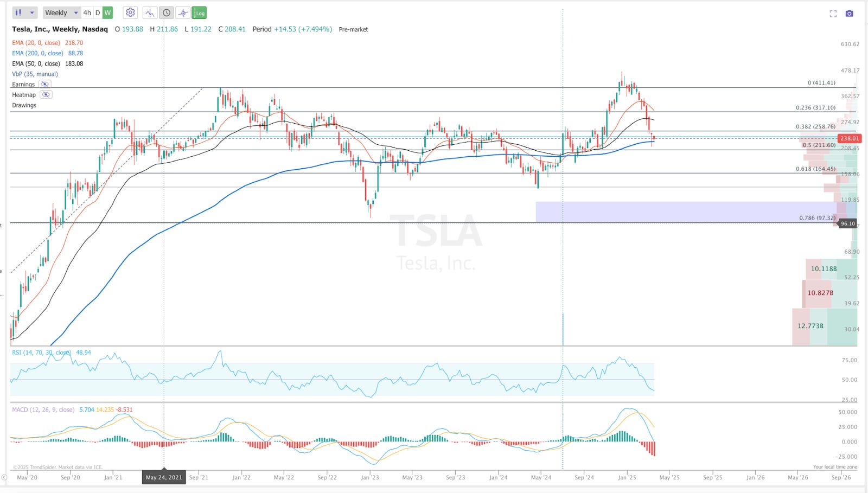The width and height of the screenshot is (868, 493).
Task: Toggle the Log scale button
Action: 200,13
